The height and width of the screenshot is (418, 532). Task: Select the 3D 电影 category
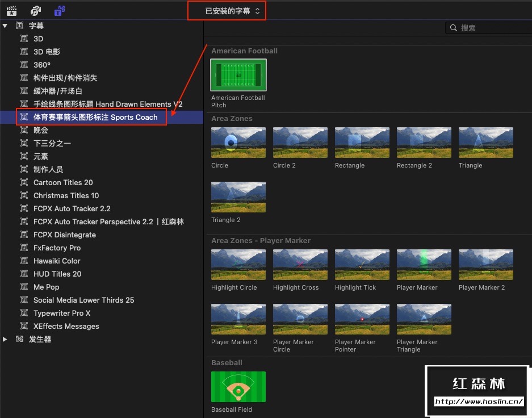tap(47, 52)
